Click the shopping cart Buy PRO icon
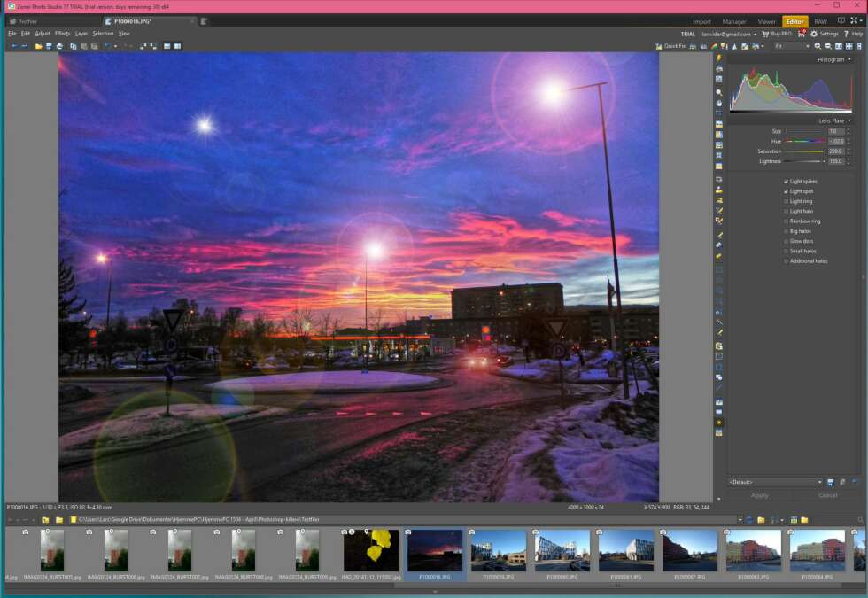This screenshot has height=598, width=868. click(765, 35)
